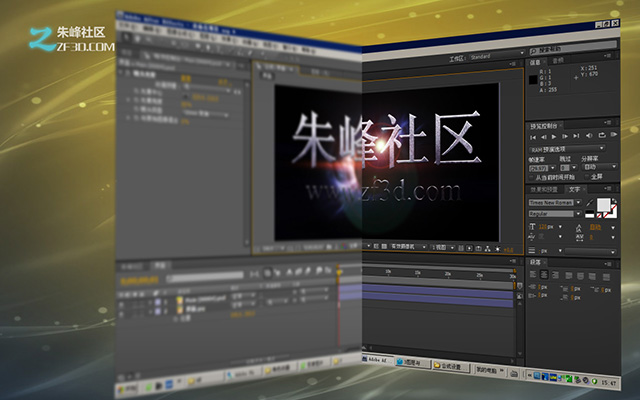Step back one frame in preview panel
The width and height of the screenshot is (640, 400).
click(x=543, y=137)
